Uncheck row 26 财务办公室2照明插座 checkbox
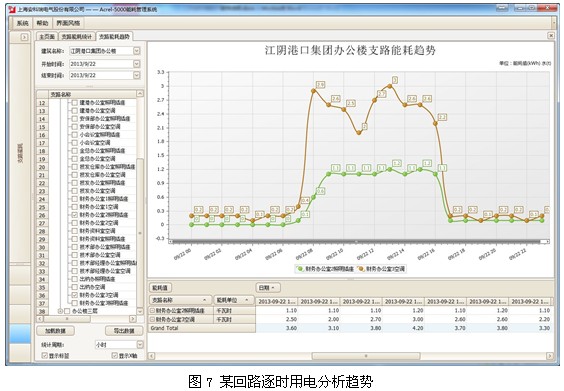 (x=74, y=215)
